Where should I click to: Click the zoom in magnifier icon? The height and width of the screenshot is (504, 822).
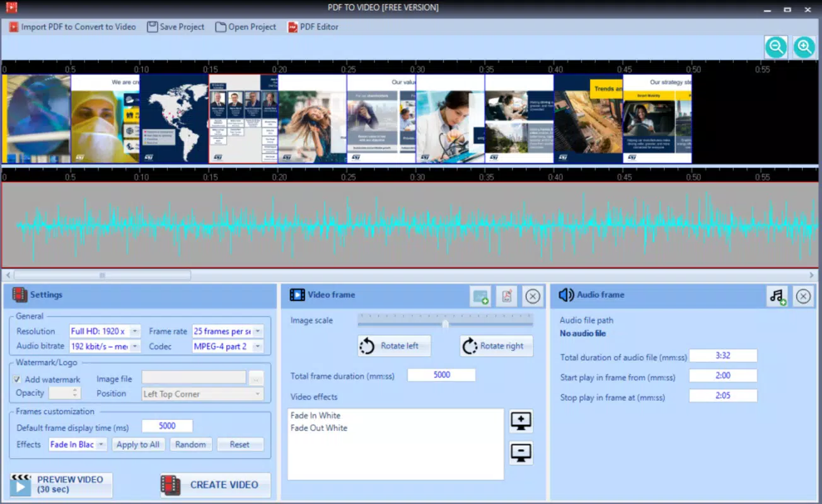tap(804, 47)
